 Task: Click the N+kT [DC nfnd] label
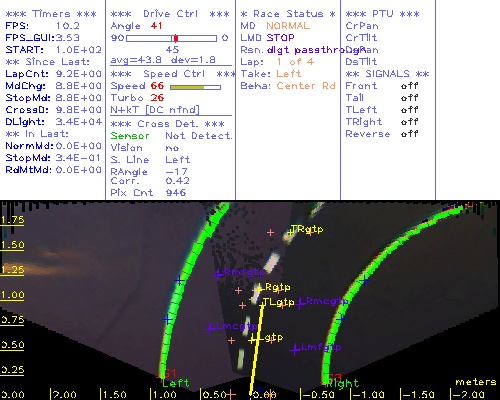click(x=155, y=110)
